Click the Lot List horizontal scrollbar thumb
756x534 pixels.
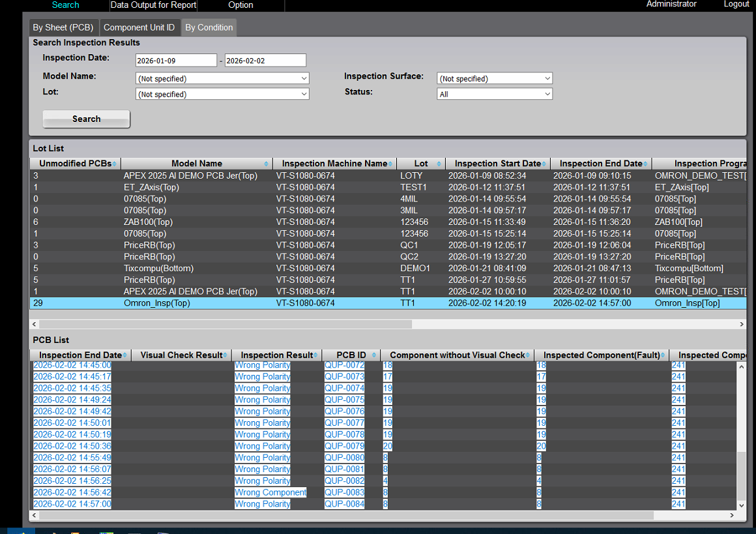225,324
